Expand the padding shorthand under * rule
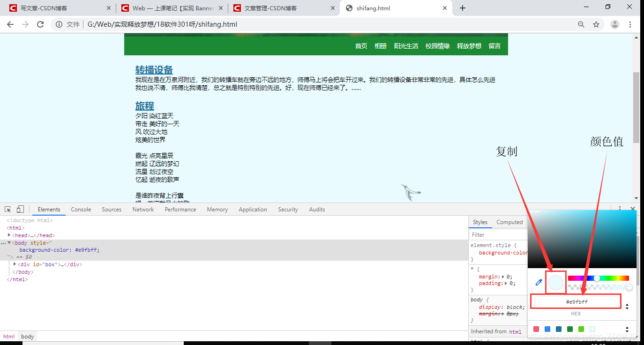 point(506,283)
